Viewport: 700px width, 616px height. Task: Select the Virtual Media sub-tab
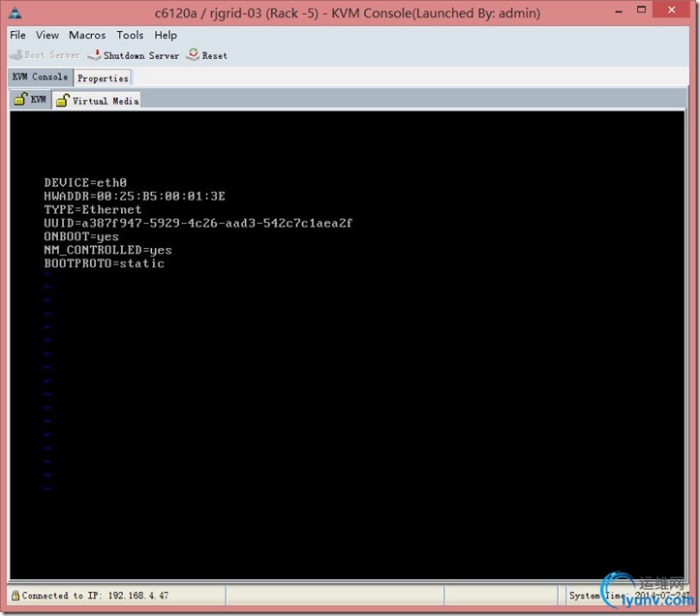point(98,101)
